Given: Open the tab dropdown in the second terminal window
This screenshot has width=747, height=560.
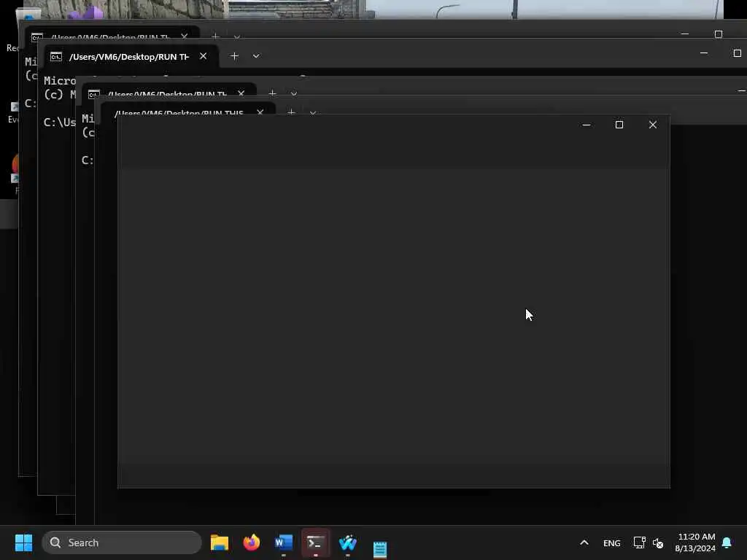Looking at the screenshot, I should click(x=256, y=56).
